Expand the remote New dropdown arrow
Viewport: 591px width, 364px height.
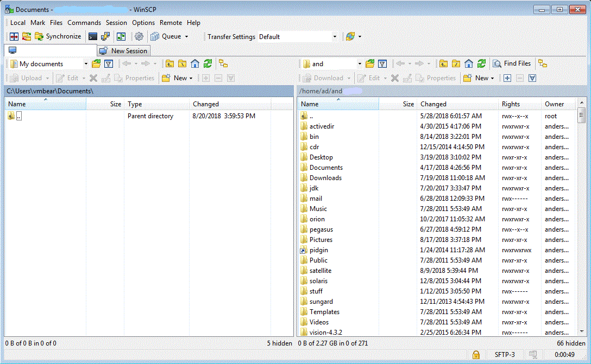pos(493,78)
